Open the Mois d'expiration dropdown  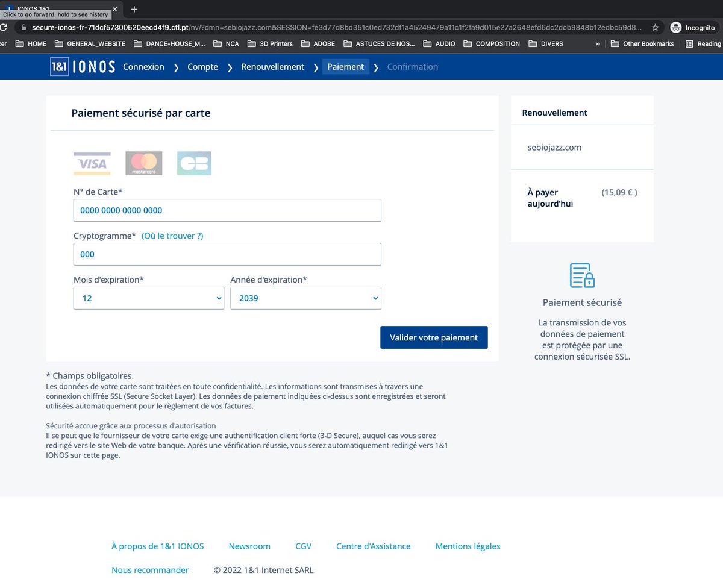click(x=149, y=298)
